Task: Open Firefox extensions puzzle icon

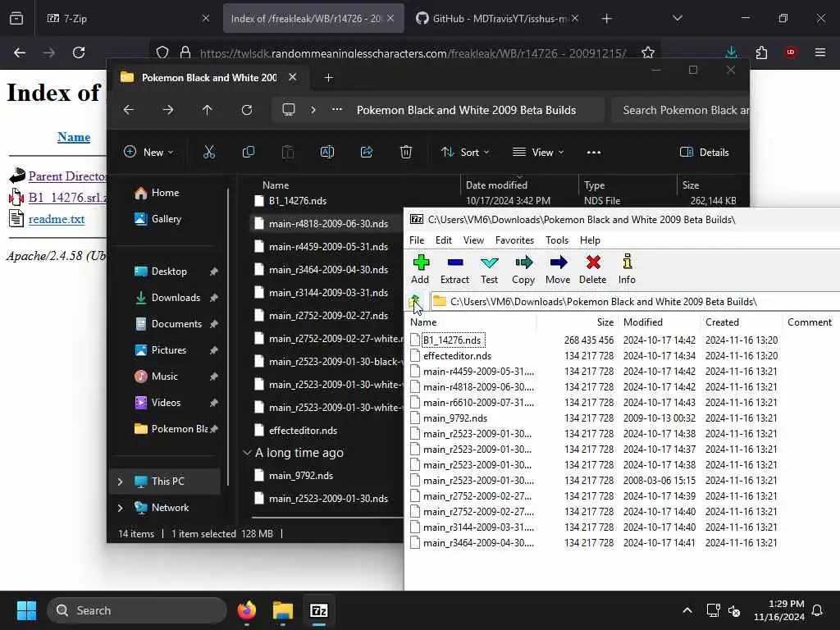Action: (761, 52)
